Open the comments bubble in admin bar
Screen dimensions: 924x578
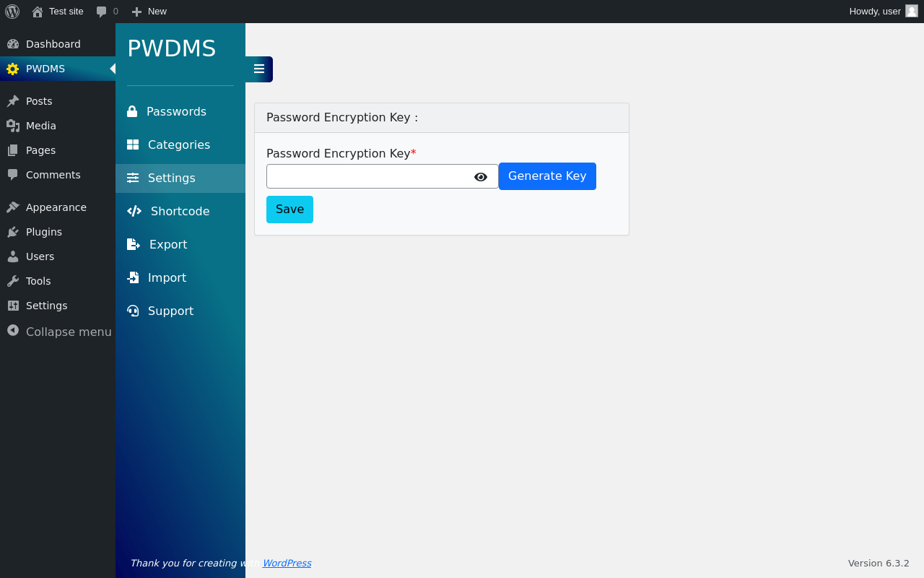pyautogui.click(x=107, y=12)
